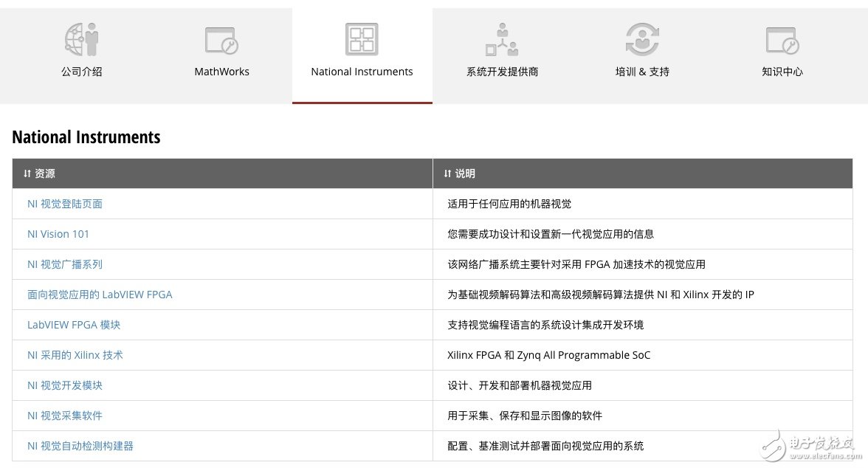Click the 系统开发提供商 hierarchy icon
Viewport: 868px width, 468px height.
(502, 39)
